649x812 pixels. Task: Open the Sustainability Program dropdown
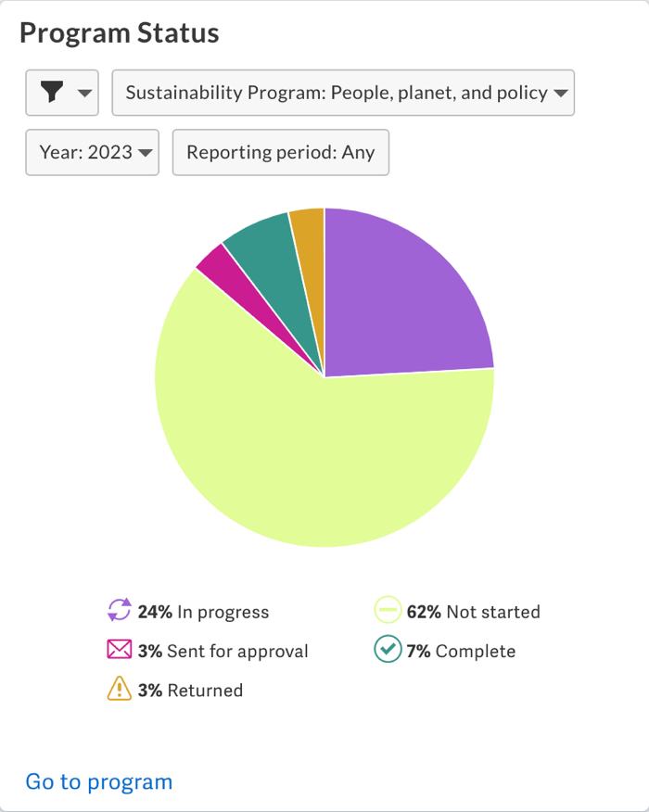click(343, 93)
